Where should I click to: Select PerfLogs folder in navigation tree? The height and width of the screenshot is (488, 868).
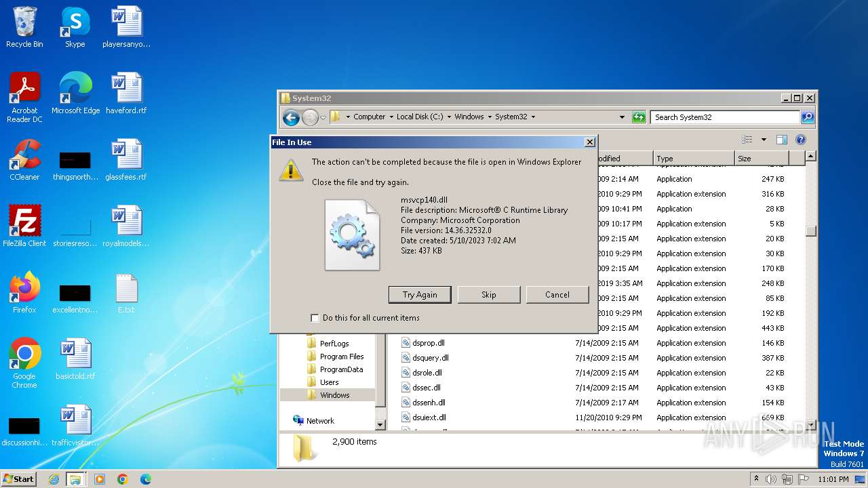pyautogui.click(x=334, y=344)
